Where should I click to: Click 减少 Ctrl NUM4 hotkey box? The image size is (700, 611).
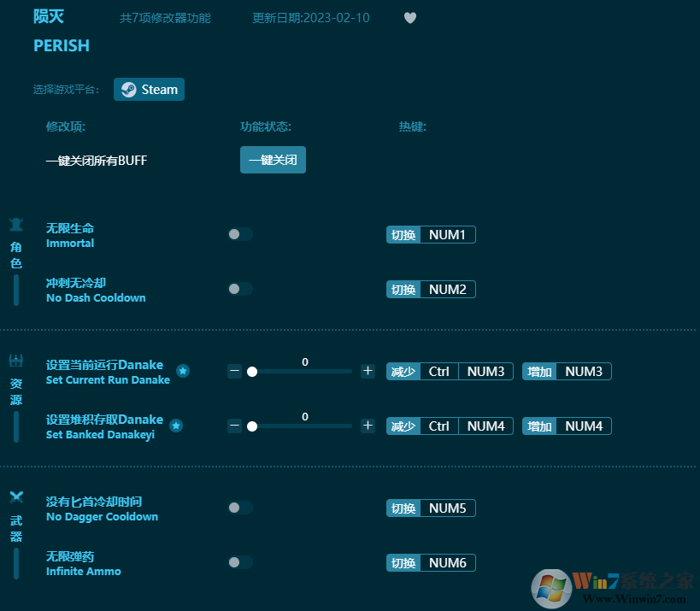450,426
